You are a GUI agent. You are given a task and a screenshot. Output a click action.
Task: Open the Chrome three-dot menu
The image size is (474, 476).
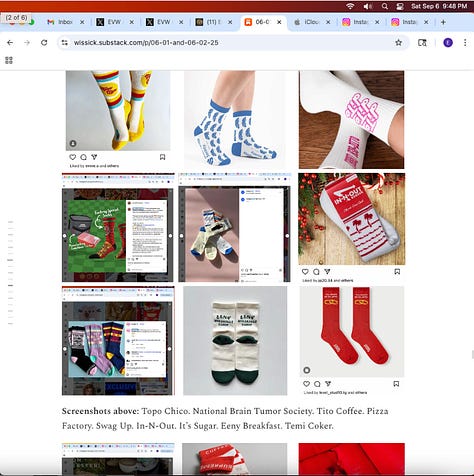(x=465, y=43)
